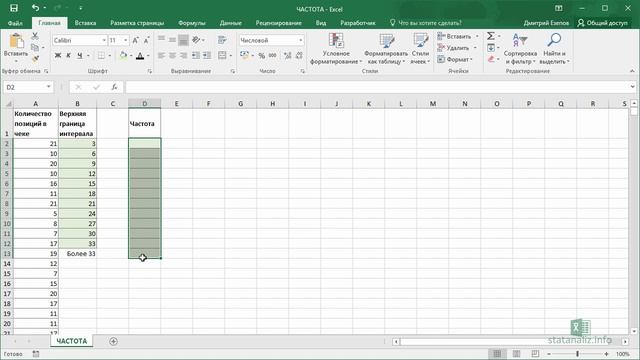Click the Decrease Indent icon
This screenshot has width=640, height=360.
[196, 56]
